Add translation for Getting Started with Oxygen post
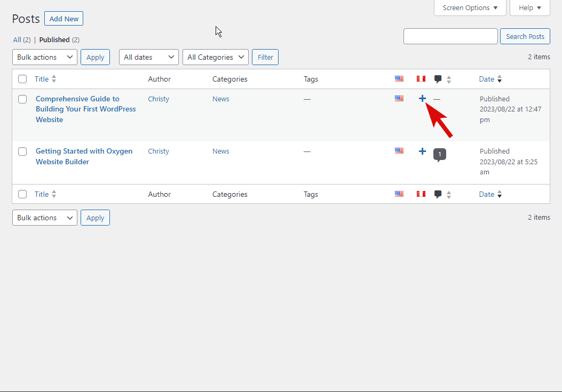This screenshot has height=392, width=562. point(422,151)
